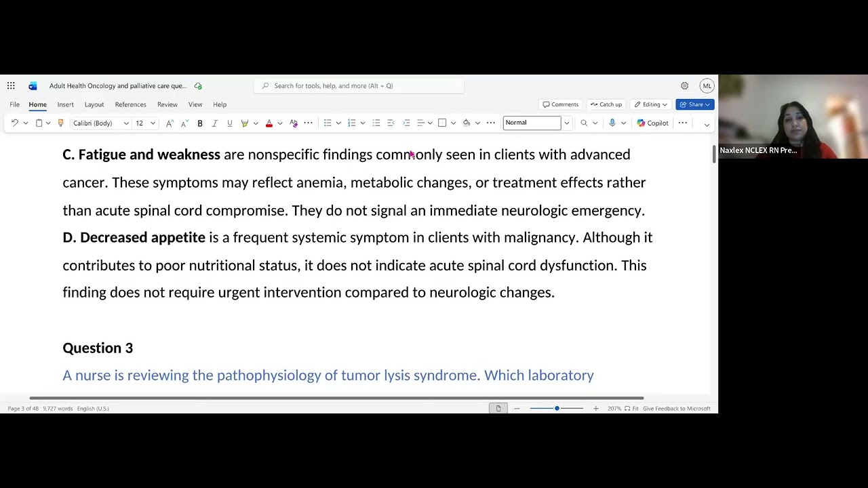The width and height of the screenshot is (868, 488).
Task: Select the Format Painter brush
Action: pyautogui.click(x=60, y=123)
